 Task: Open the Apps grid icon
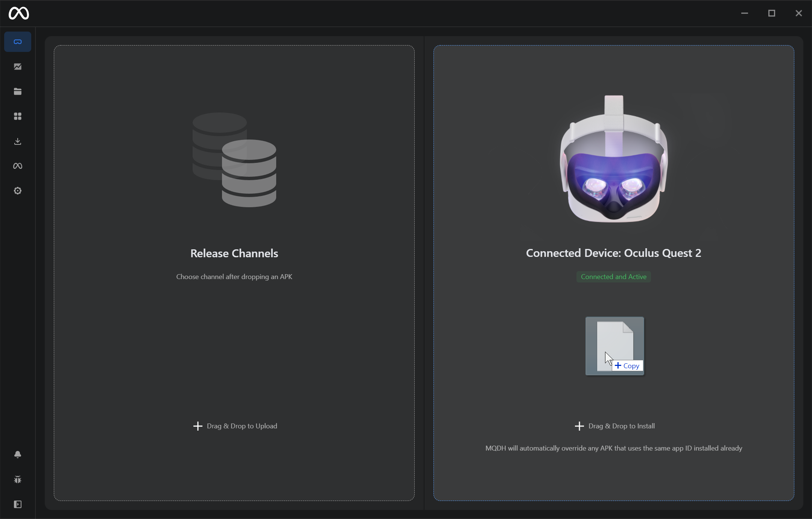pyautogui.click(x=18, y=116)
